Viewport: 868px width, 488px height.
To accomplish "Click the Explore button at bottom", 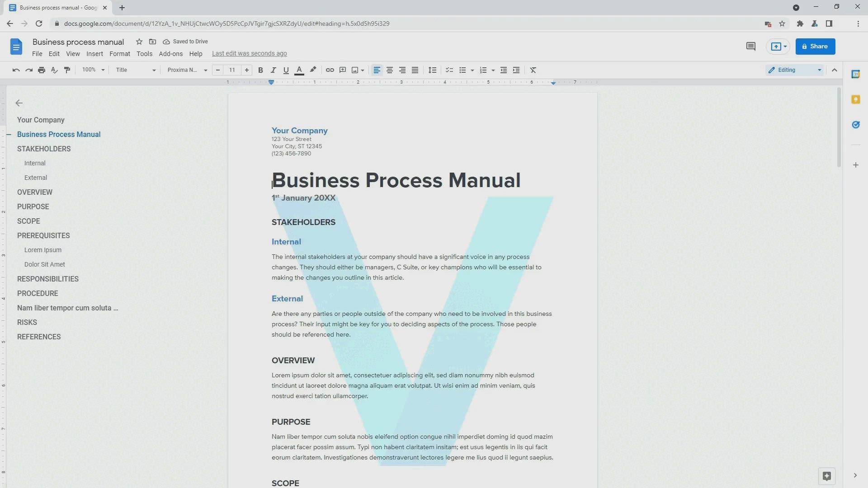I will coord(827,476).
